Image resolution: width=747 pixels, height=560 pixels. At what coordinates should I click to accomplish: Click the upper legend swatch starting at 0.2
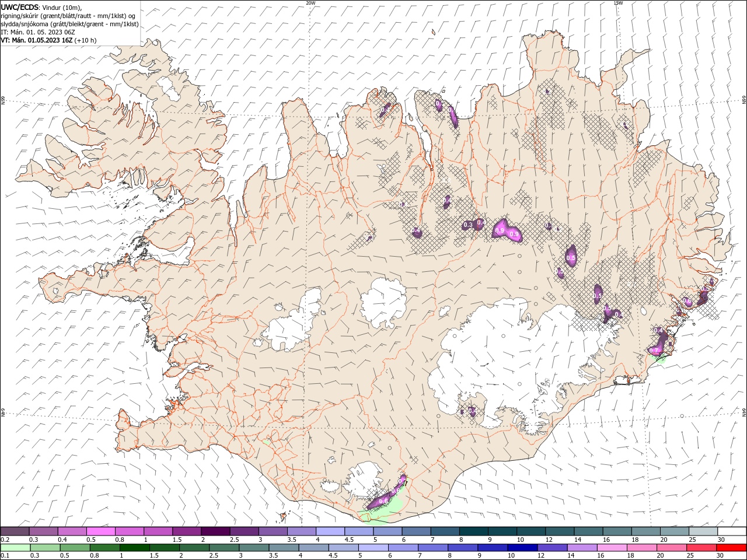click(15, 531)
